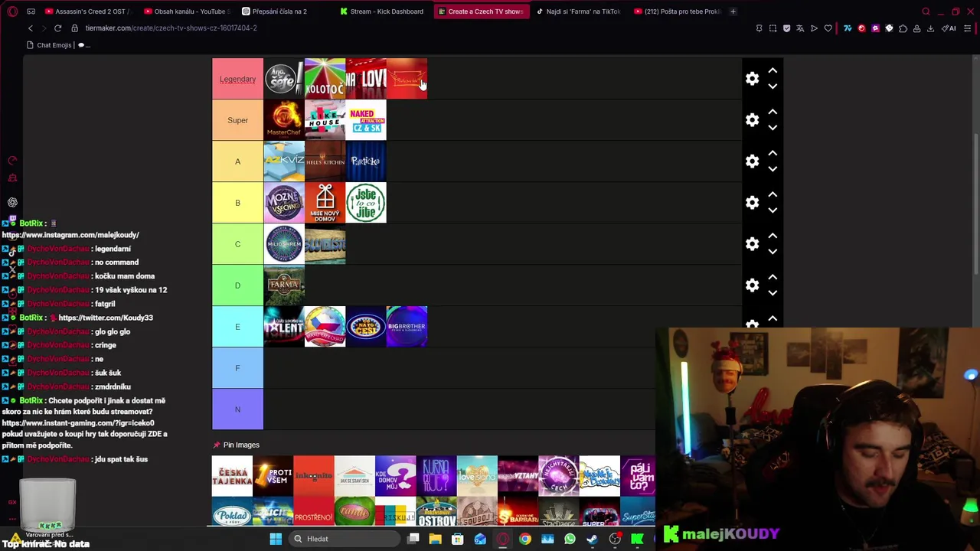Move C tier row up
The width and height of the screenshot is (980, 551).
point(773,236)
